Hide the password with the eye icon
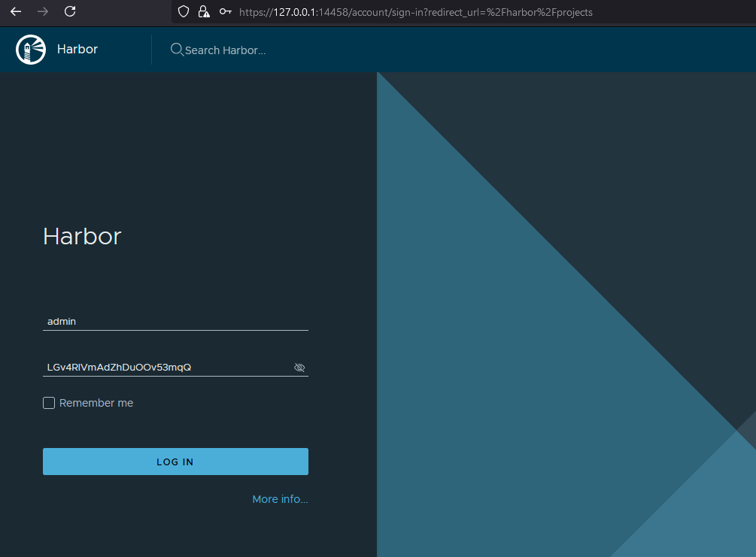 coord(299,368)
